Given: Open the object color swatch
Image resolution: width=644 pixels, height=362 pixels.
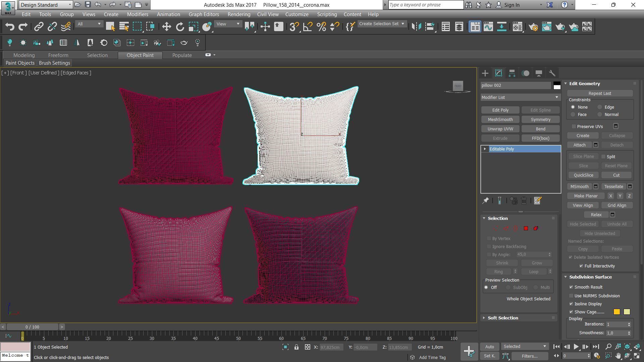Looking at the screenshot, I should pos(557,85).
